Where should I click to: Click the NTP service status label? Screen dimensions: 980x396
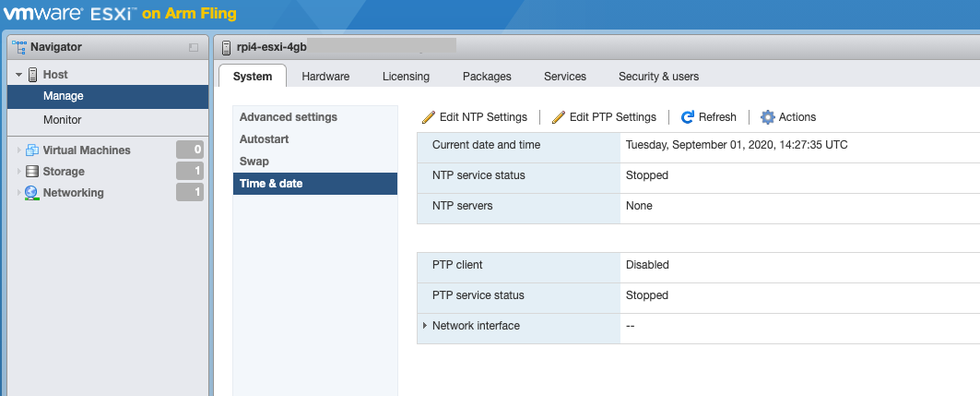tap(478, 175)
